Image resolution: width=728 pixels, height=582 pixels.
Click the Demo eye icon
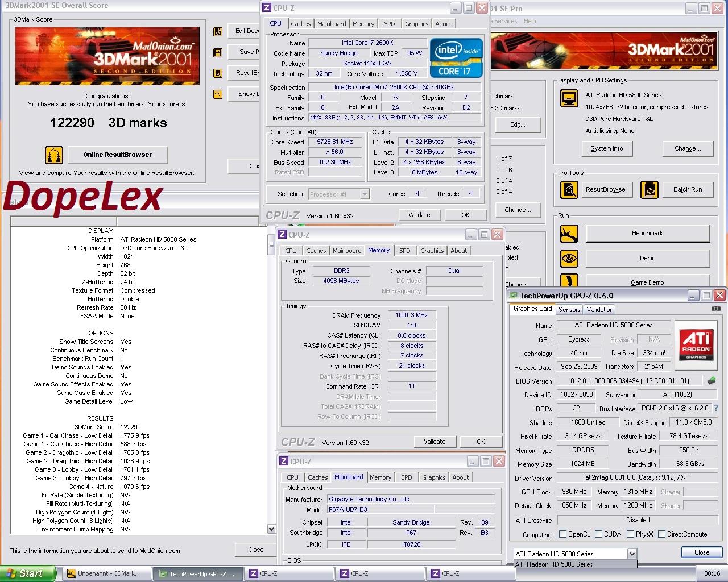(569, 258)
